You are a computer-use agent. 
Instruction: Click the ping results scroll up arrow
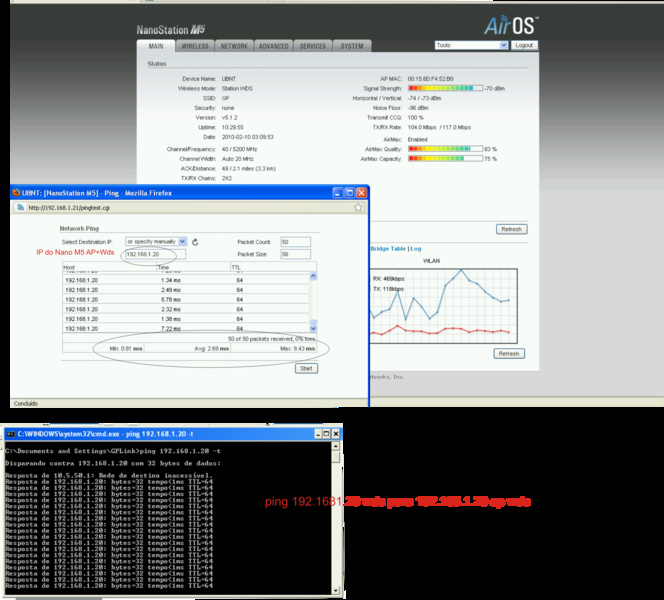click(313, 276)
